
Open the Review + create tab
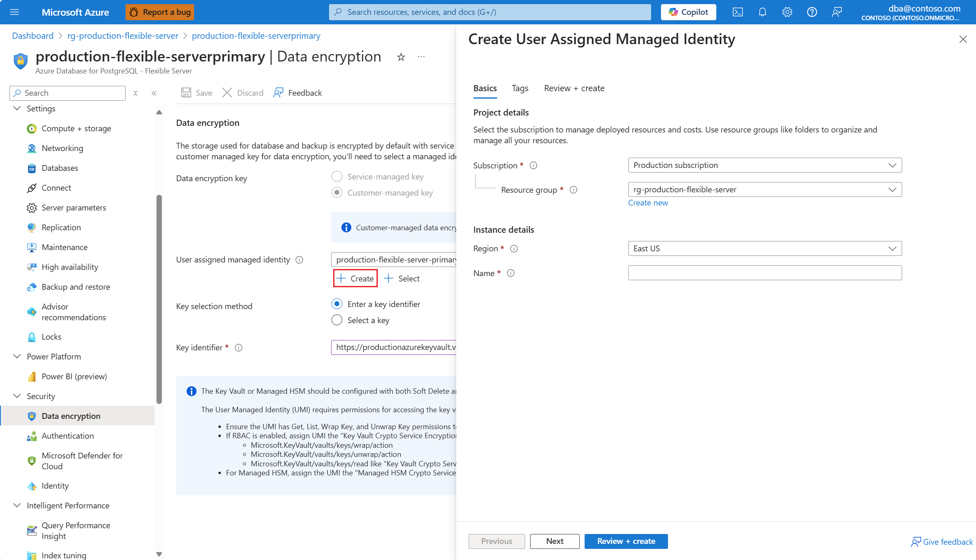click(574, 88)
